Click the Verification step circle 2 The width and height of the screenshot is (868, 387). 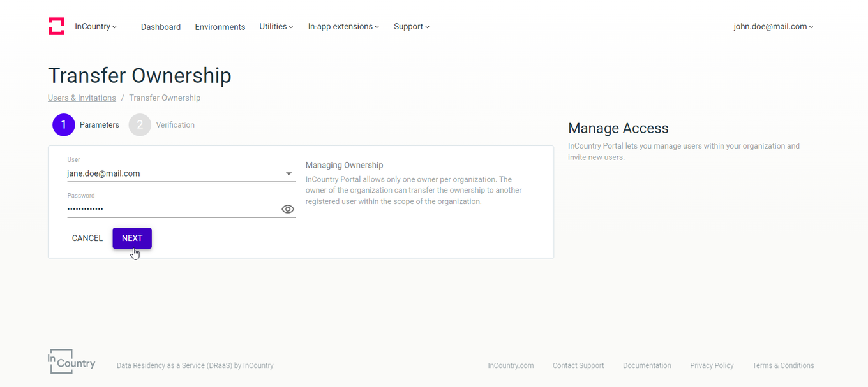tap(140, 125)
